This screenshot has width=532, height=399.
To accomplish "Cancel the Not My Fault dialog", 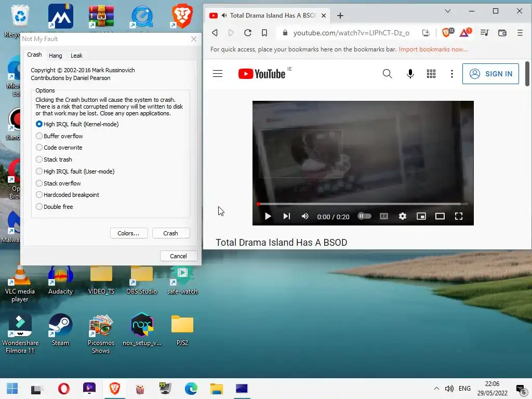I will pyautogui.click(x=179, y=256).
